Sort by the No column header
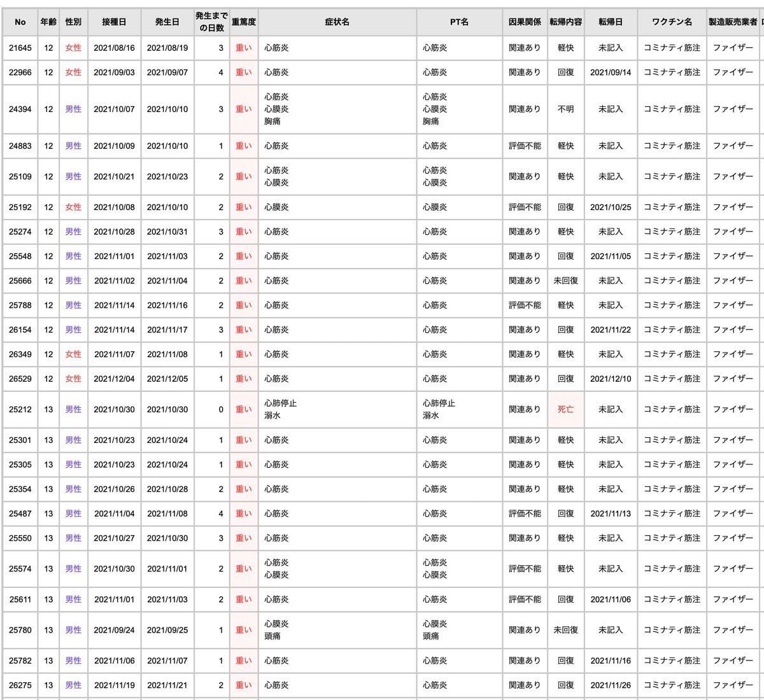764x700 pixels. click(x=20, y=22)
